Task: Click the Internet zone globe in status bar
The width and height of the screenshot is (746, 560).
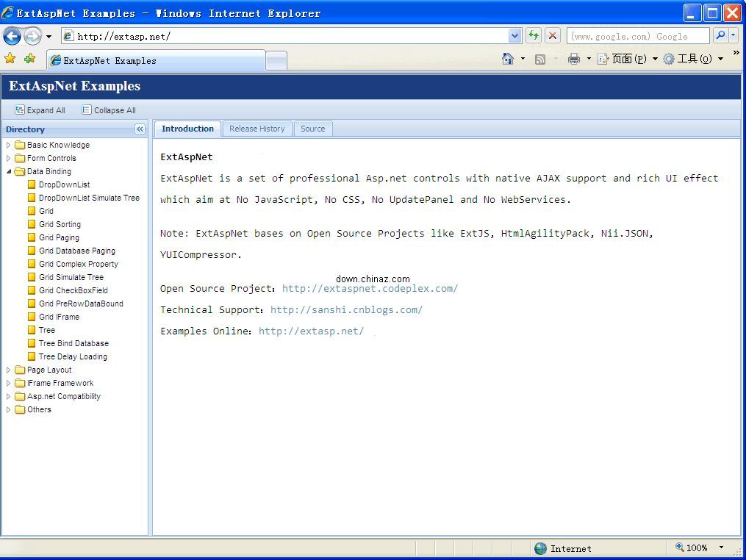Action: click(540, 548)
